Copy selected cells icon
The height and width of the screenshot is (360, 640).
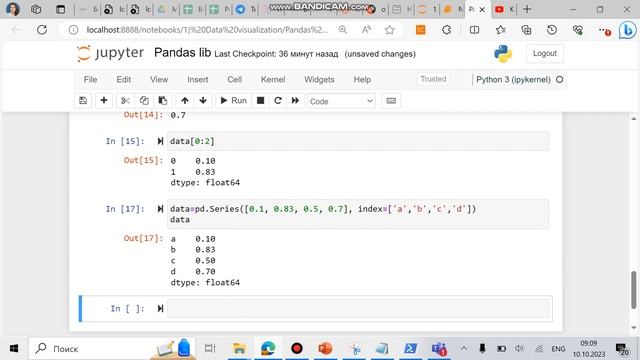(144, 101)
